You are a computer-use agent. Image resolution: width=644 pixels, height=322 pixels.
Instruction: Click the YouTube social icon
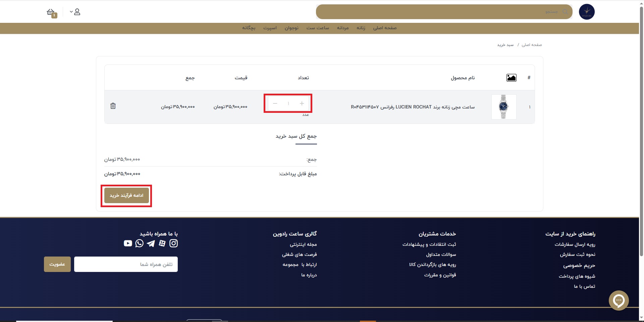pos(128,243)
